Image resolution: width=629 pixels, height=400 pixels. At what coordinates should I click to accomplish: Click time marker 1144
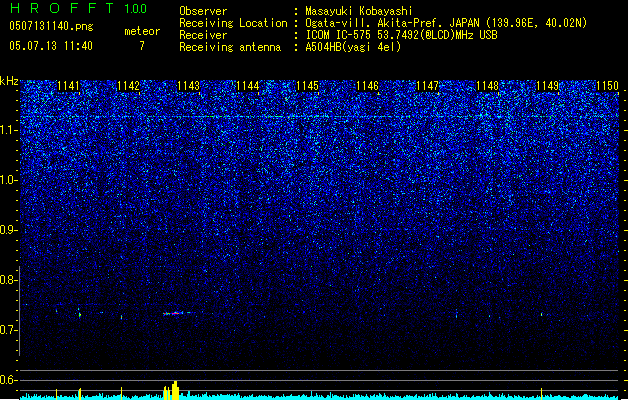click(x=248, y=86)
